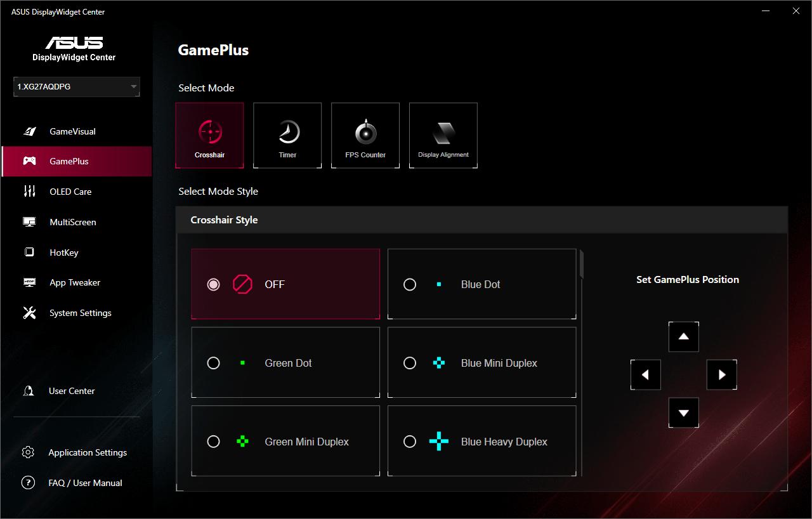Minimize the DisplayWidget Center window
Screen dimensions: 812x519
tap(768, 11)
